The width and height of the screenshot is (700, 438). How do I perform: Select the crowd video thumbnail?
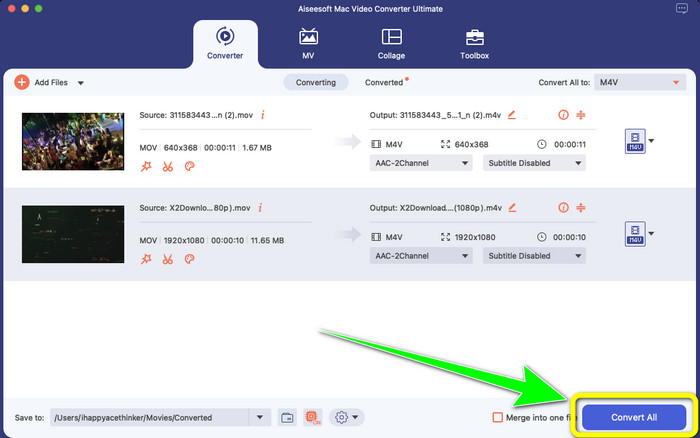(x=73, y=142)
